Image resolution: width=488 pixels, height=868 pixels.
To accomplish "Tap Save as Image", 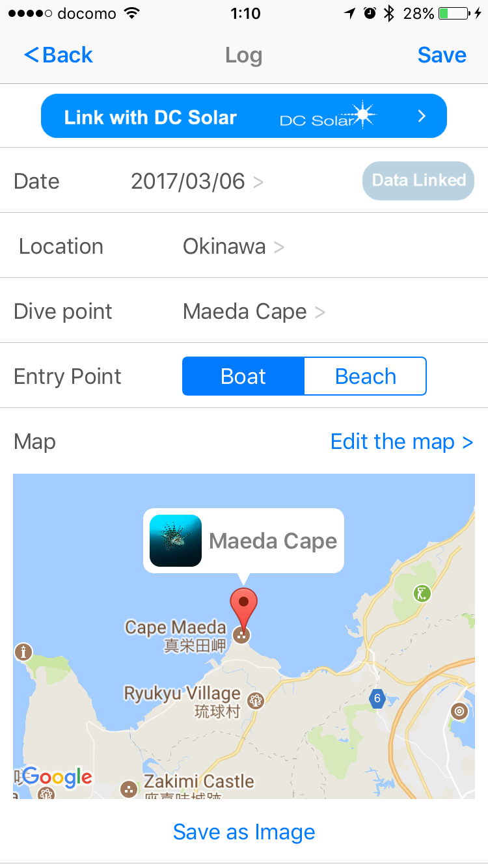I will pyautogui.click(x=244, y=832).
